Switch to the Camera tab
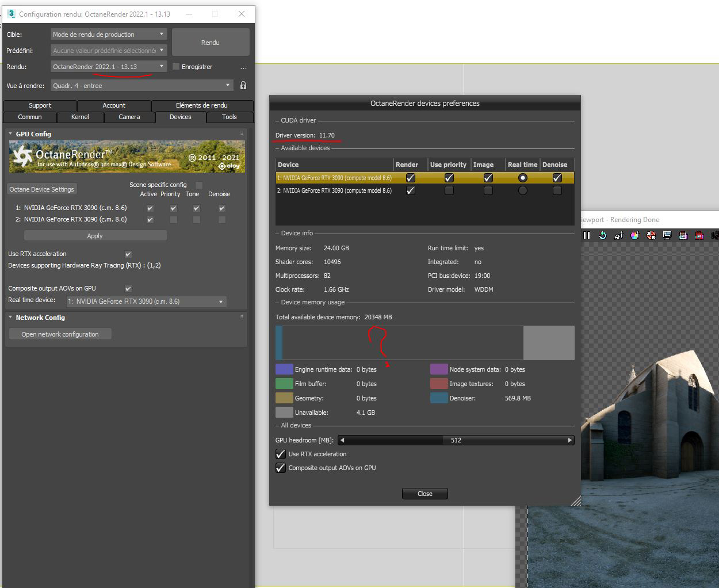 pyautogui.click(x=129, y=117)
